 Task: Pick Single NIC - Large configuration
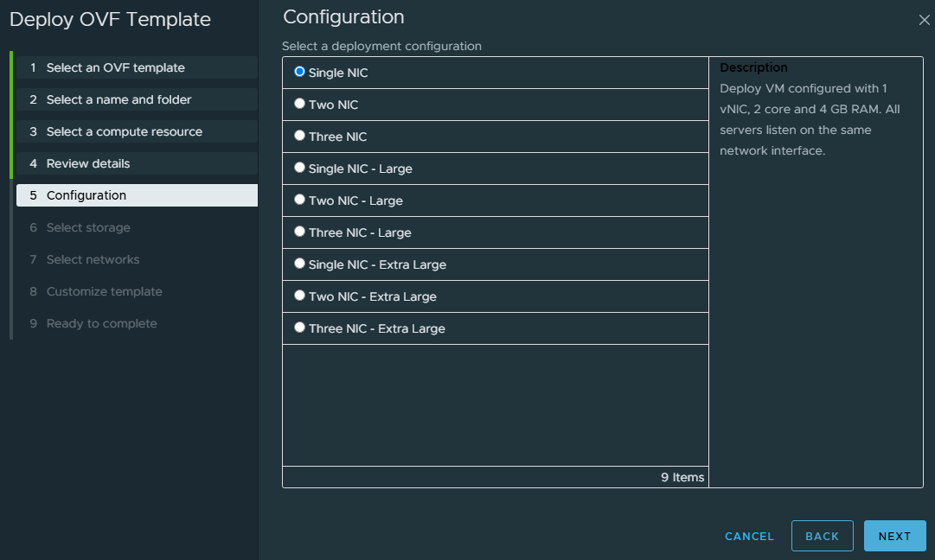point(300,168)
